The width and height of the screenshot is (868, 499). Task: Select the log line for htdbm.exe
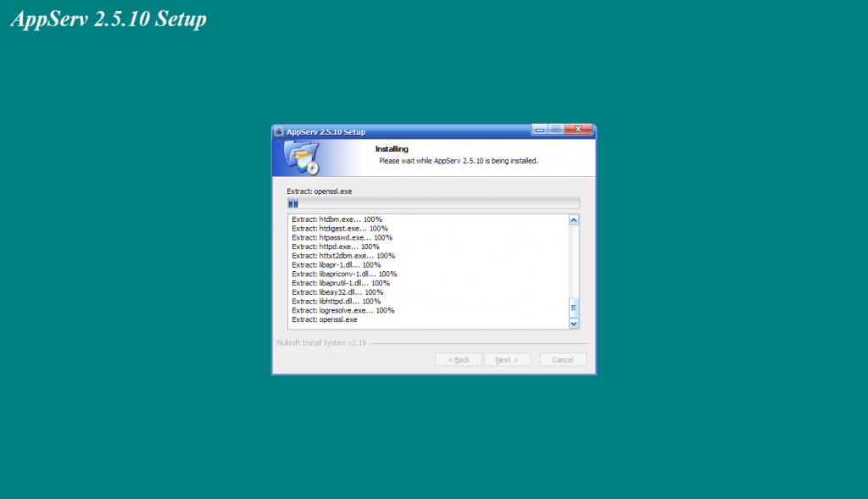(x=337, y=219)
